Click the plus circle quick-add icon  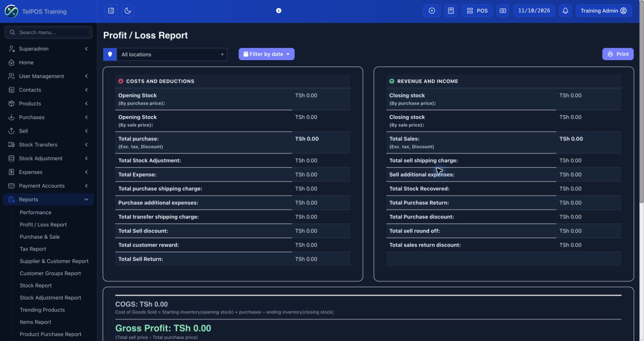[x=432, y=11]
